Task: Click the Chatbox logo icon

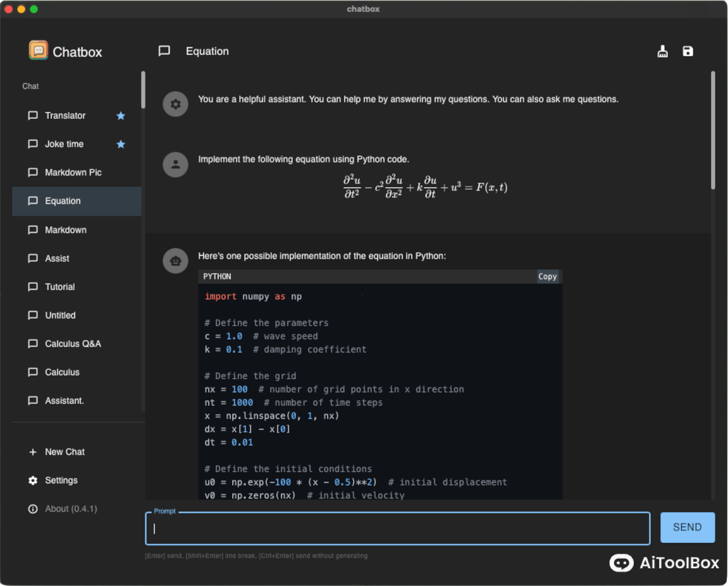Action: tap(39, 51)
